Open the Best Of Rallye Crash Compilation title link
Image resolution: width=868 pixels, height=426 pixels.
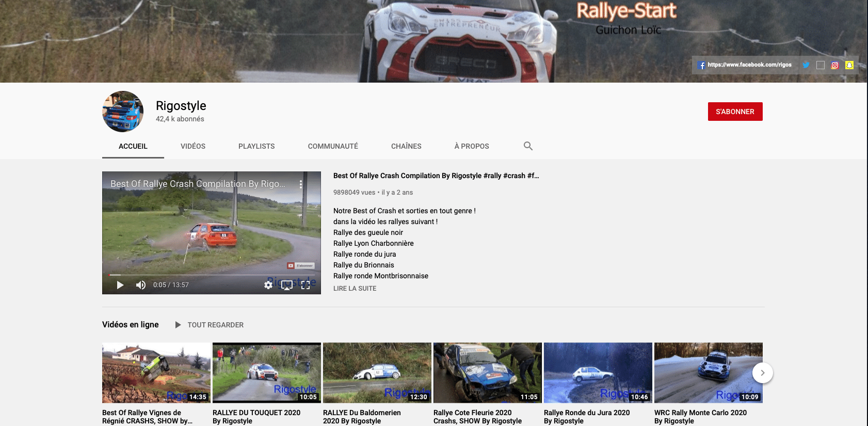(436, 176)
